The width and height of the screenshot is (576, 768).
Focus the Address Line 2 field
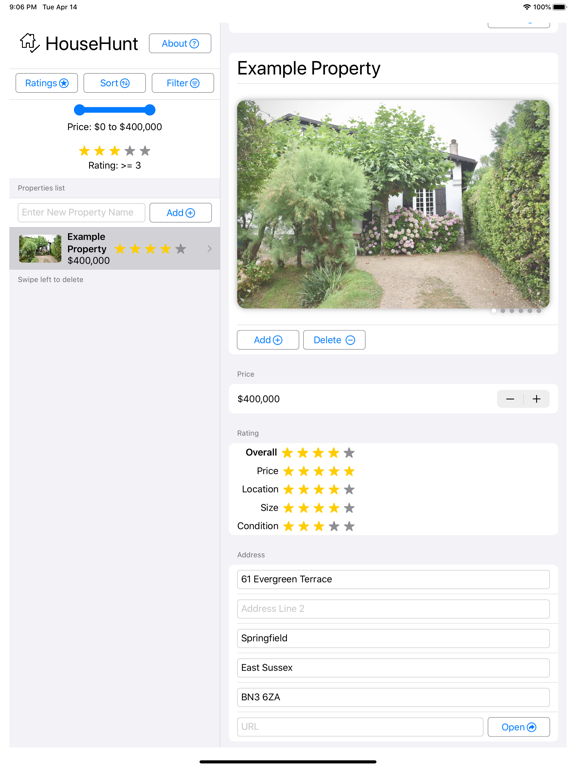tap(393, 609)
